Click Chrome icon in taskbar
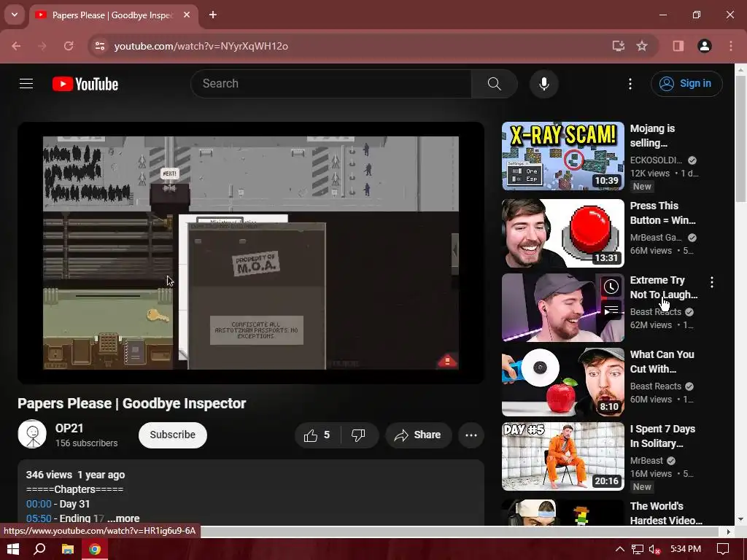The height and width of the screenshot is (560, 747). pyautogui.click(x=95, y=550)
